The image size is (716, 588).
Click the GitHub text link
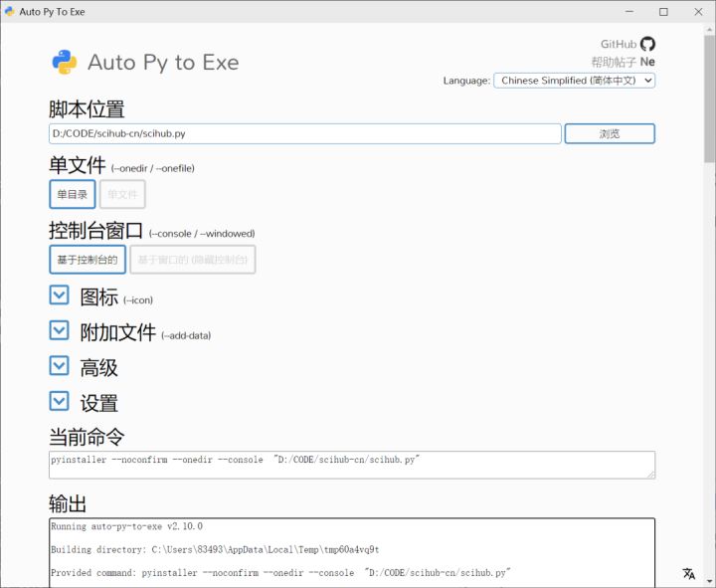tap(619, 44)
